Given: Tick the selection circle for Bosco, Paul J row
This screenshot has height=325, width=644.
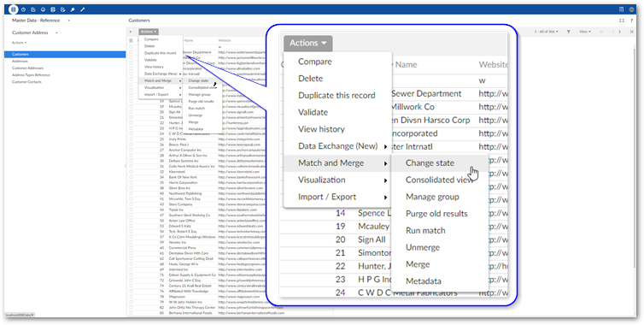Looking at the screenshot, I should point(131,145).
